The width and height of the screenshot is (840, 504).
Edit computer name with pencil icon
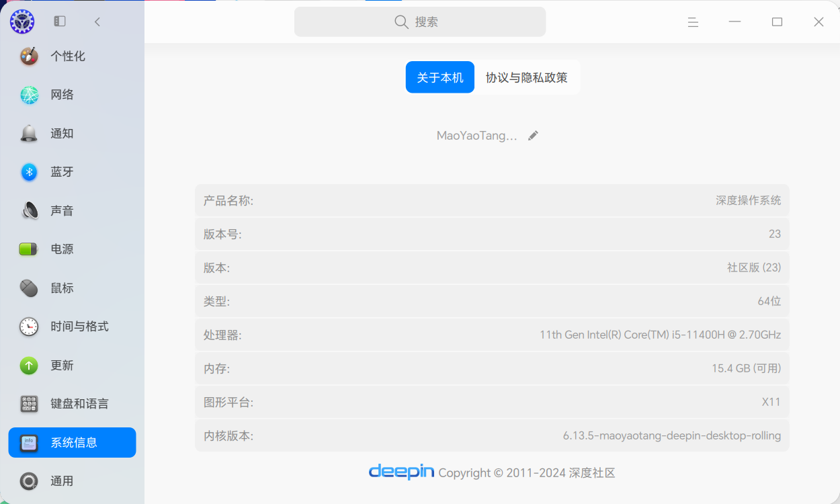533,136
